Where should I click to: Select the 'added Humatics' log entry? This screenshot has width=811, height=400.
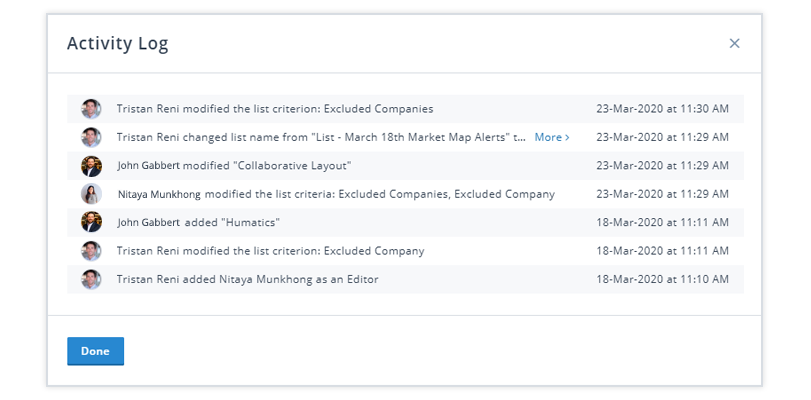(x=406, y=223)
